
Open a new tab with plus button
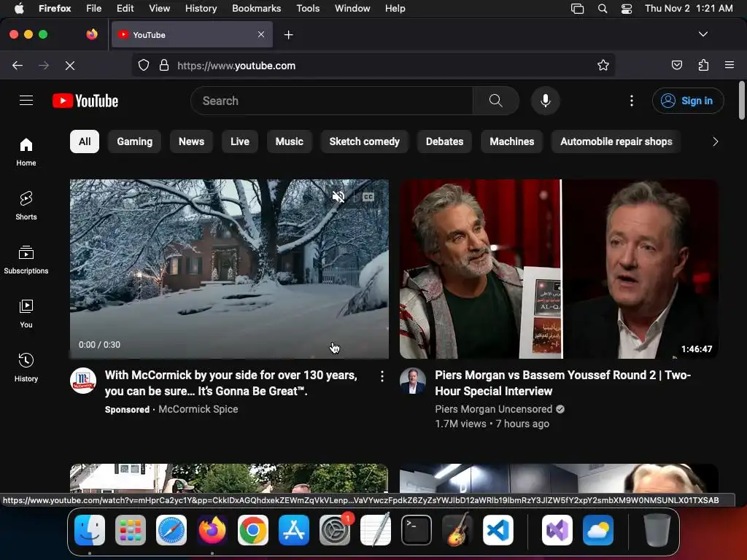click(x=288, y=35)
